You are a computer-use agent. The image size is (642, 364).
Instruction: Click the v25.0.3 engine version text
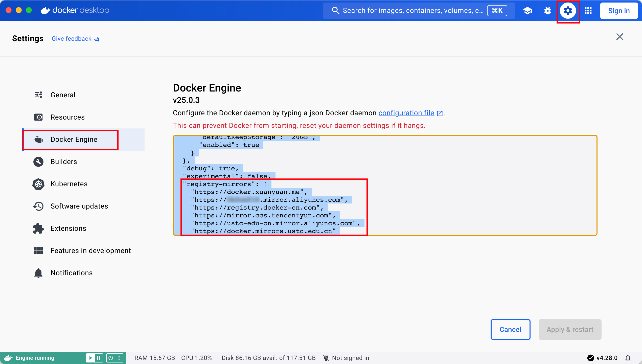(186, 100)
